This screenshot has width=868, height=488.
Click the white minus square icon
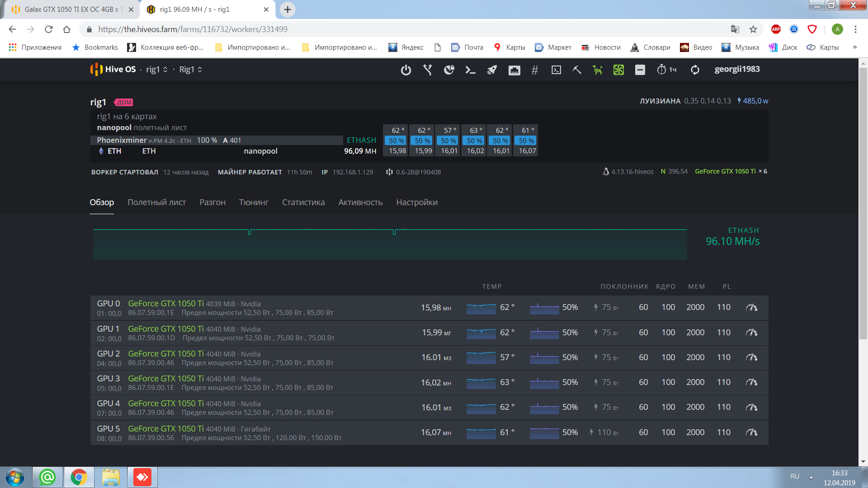(x=640, y=70)
